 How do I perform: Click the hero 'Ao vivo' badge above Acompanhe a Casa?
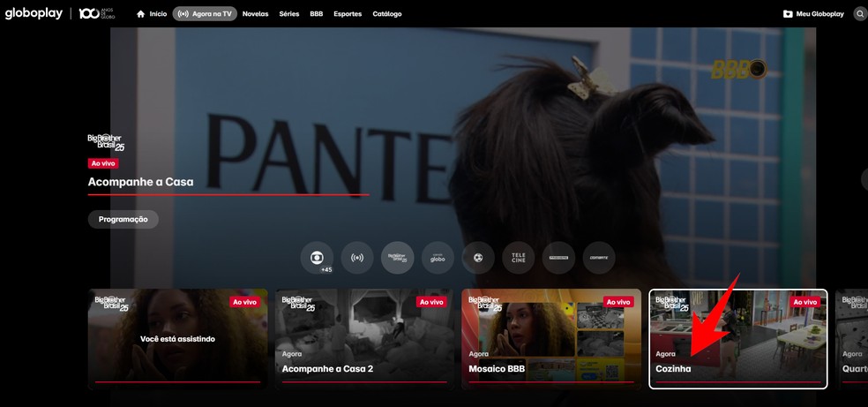[x=103, y=163]
